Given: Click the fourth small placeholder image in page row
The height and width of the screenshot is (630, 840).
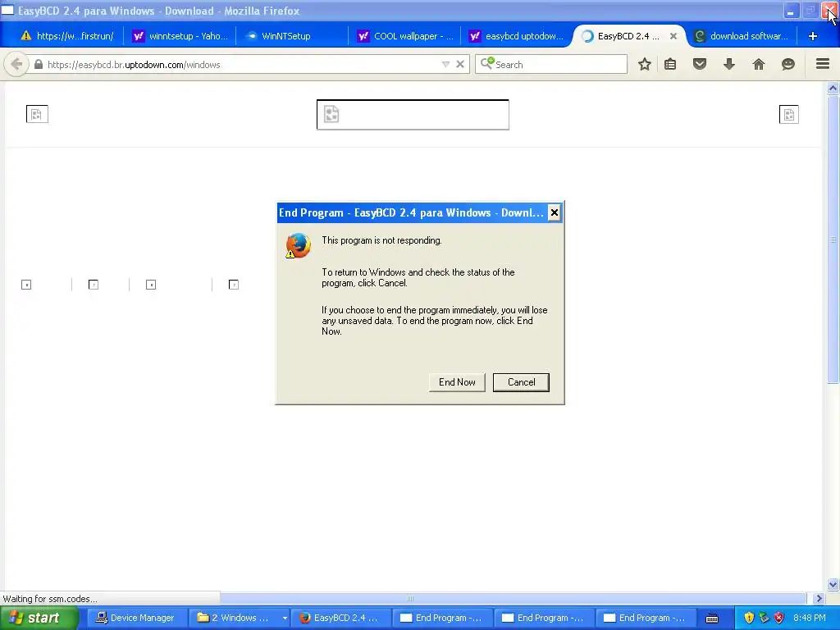Looking at the screenshot, I should coord(234,285).
